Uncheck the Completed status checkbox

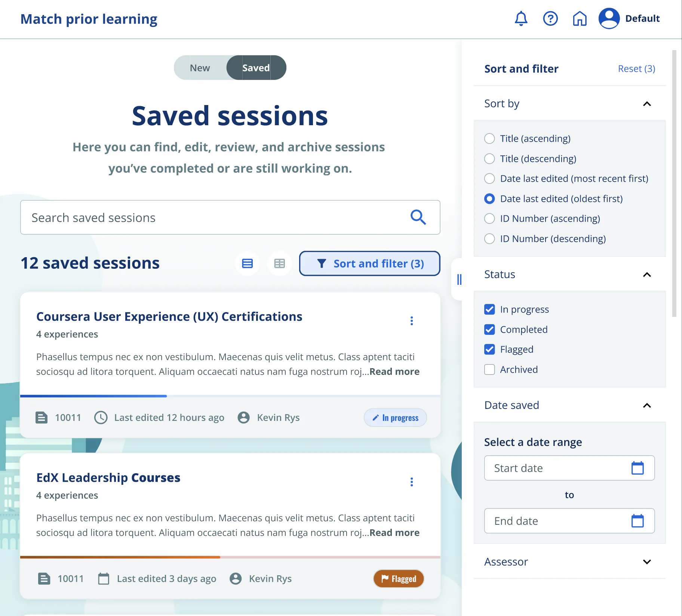489,330
